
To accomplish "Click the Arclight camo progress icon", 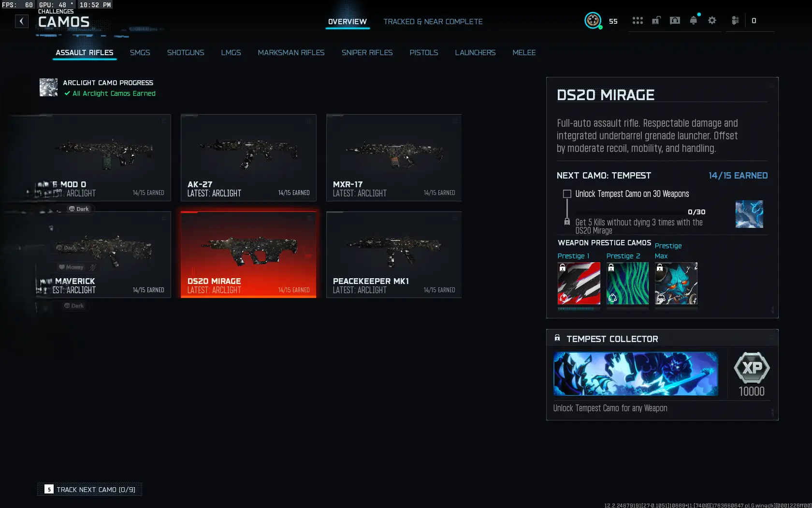I will pyautogui.click(x=48, y=88).
